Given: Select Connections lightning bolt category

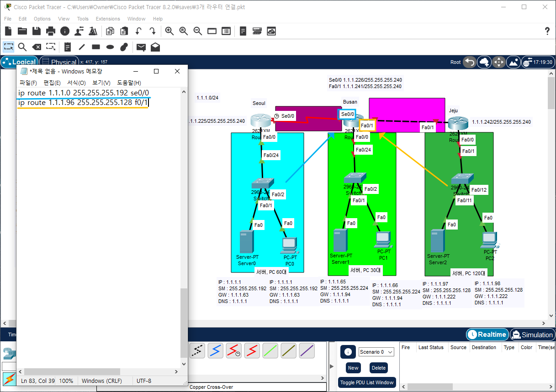Looking at the screenshot, I should click(9, 379).
